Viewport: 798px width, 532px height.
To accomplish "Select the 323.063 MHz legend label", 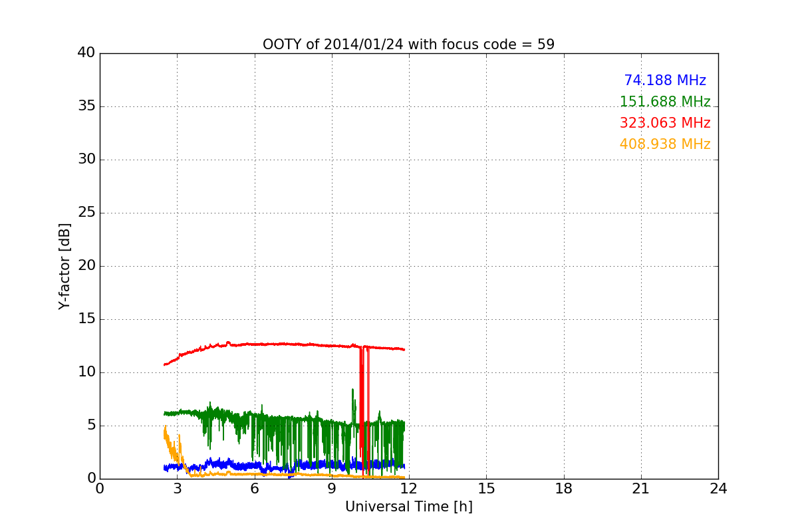I will tap(665, 123).
